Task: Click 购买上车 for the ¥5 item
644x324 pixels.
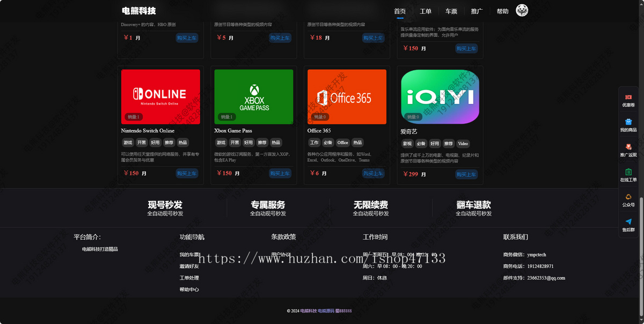Action: point(280,38)
